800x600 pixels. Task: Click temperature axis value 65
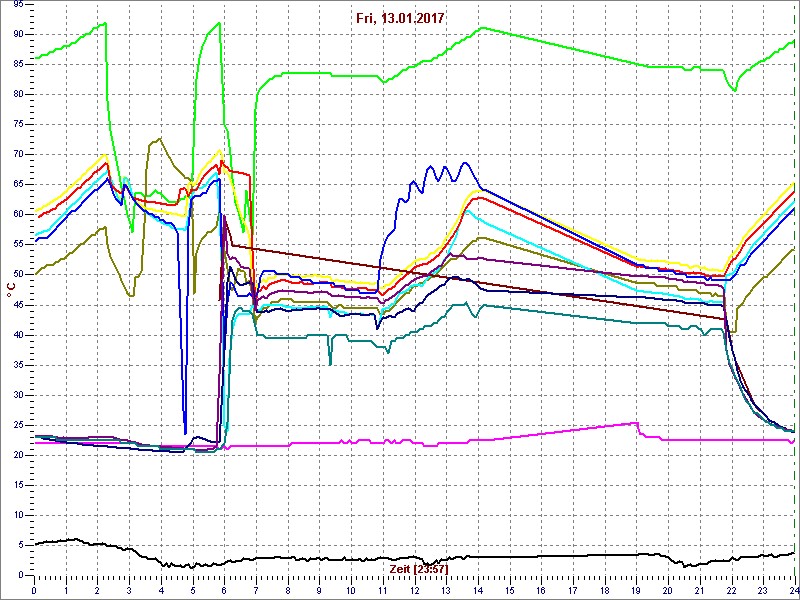[x=18, y=185]
